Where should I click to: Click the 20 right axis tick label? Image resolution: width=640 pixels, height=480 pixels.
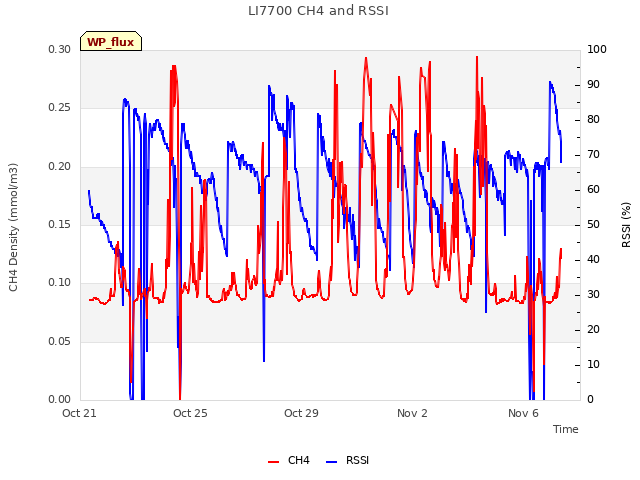click(593, 329)
